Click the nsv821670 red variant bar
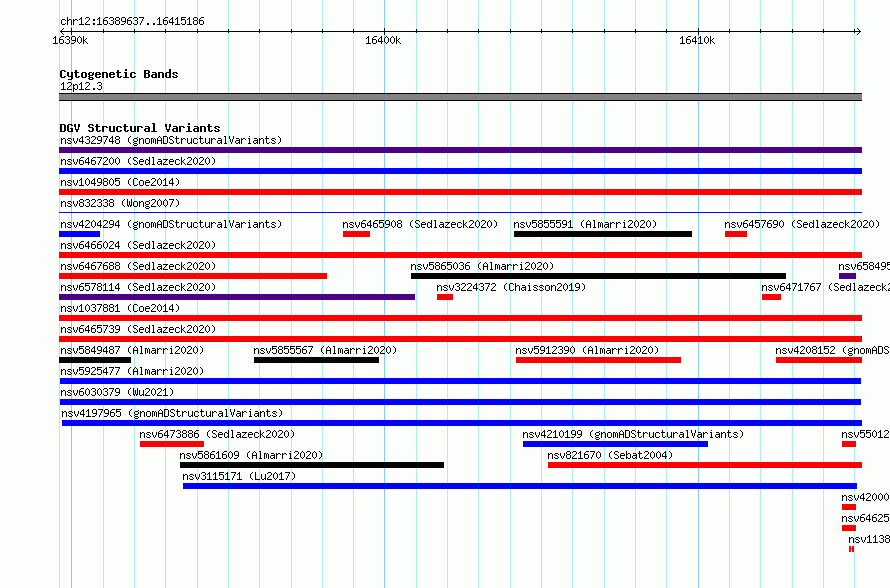890x588 pixels. coord(705,465)
